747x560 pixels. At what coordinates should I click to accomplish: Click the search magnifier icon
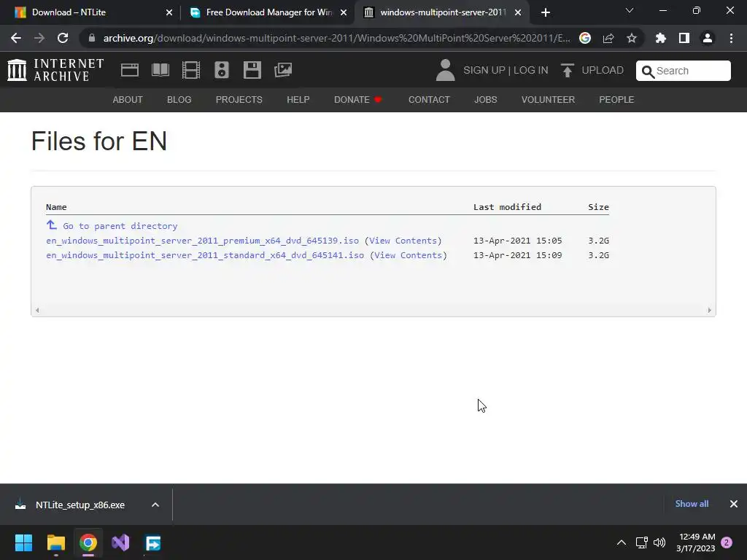(x=648, y=71)
